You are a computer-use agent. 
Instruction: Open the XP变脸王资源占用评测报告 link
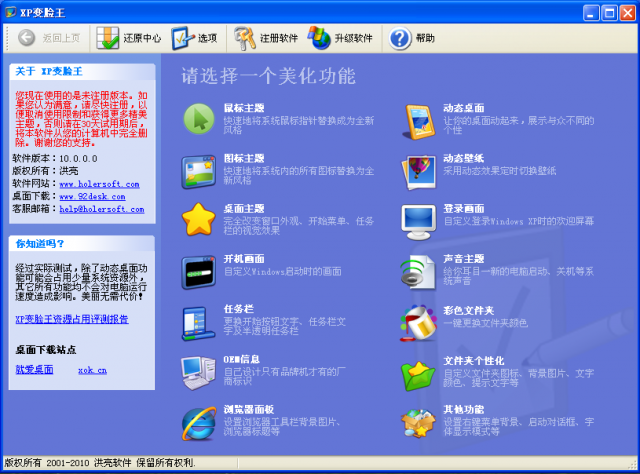click(71, 319)
